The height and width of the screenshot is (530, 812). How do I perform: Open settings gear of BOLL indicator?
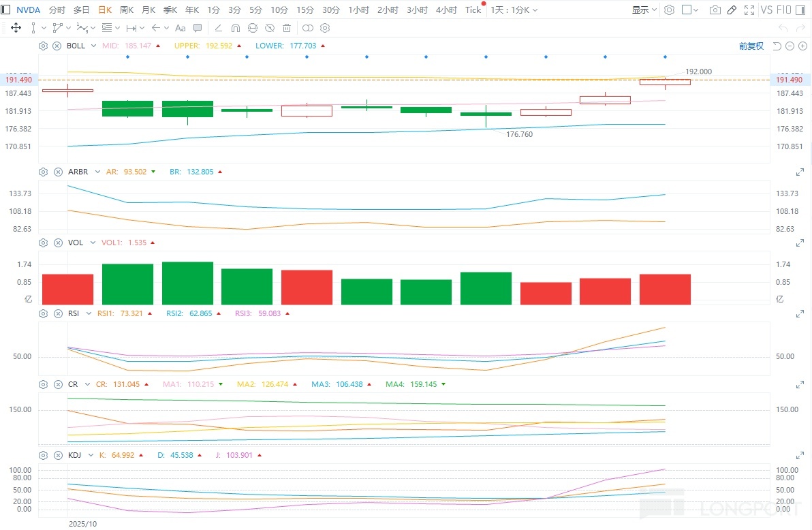point(44,46)
